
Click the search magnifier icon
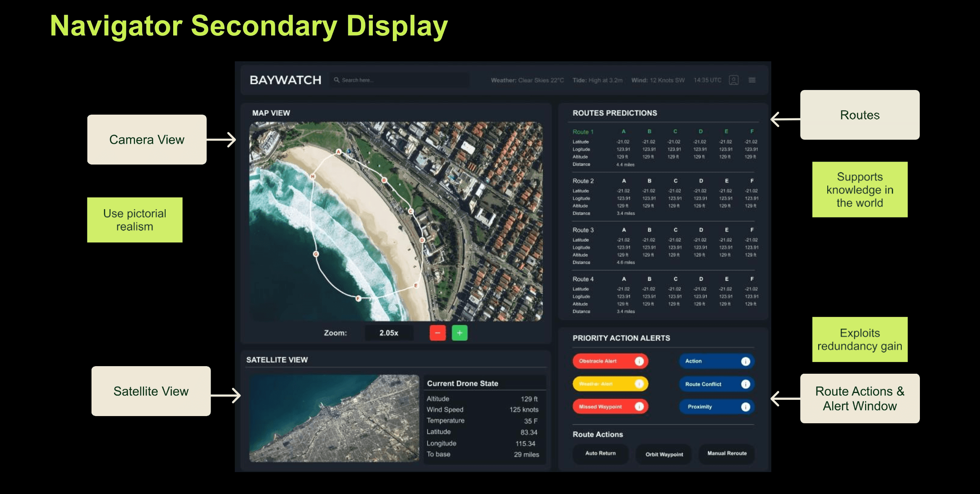336,80
